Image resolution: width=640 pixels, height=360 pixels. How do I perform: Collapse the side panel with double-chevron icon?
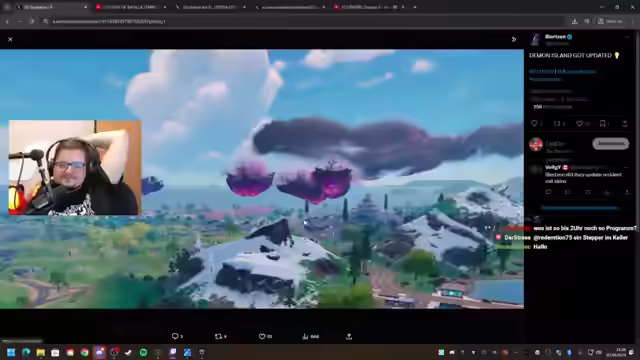(x=513, y=39)
